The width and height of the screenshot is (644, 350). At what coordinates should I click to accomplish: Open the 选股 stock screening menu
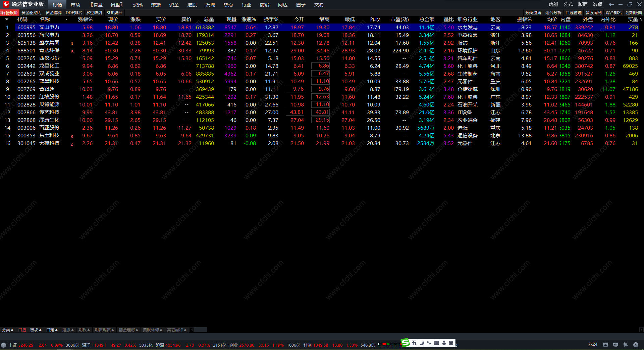coord(192,5)
